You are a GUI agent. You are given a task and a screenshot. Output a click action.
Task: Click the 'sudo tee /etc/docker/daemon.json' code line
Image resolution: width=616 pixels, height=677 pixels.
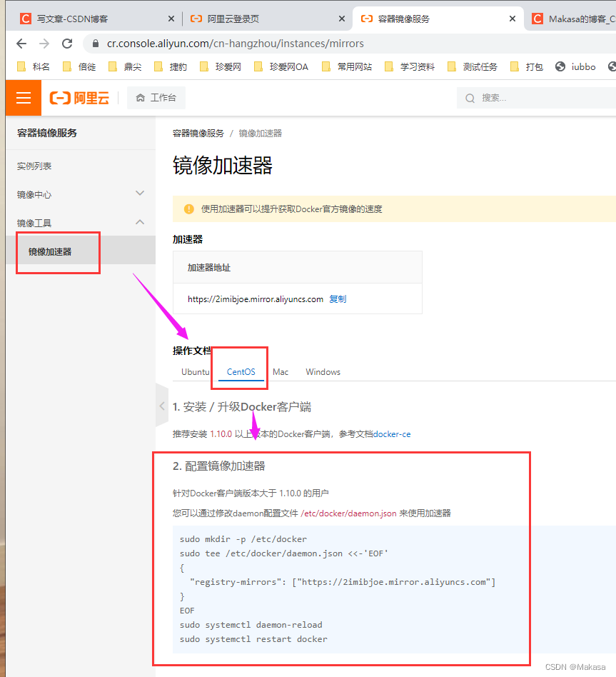[x=283, y=553]
